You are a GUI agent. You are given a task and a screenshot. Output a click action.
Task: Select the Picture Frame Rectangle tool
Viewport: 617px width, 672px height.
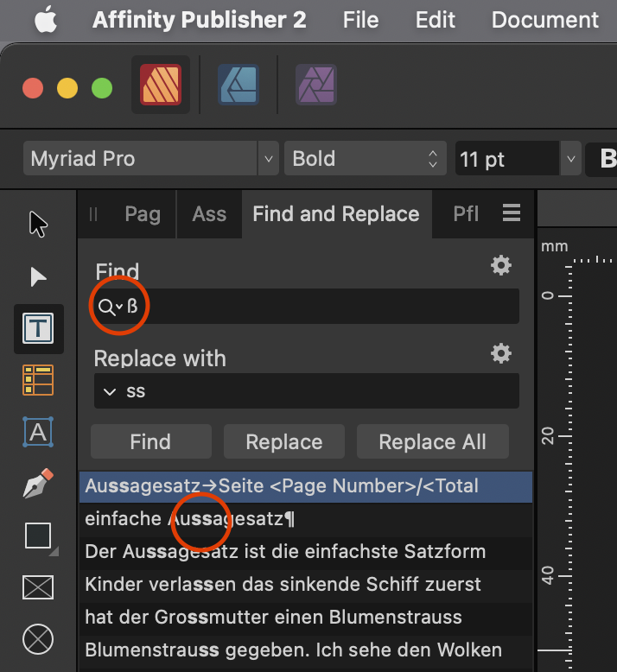[38, 587]
